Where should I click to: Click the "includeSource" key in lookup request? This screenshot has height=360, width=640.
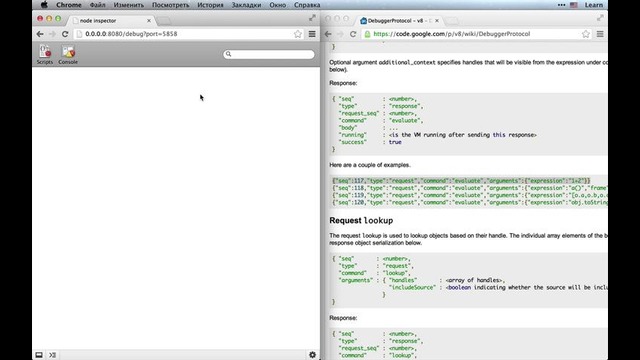pos(412,287)
